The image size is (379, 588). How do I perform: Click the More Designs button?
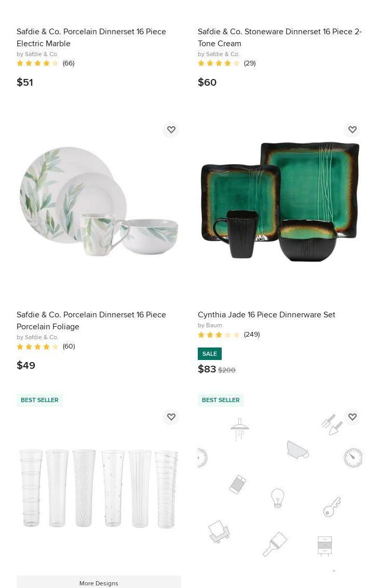tap(99, 583)
